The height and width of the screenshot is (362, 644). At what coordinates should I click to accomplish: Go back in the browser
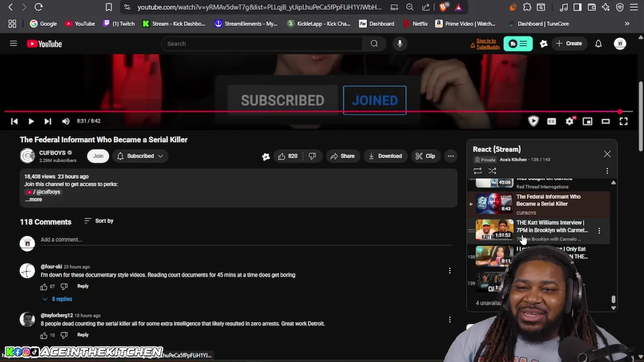tap(11, 7)
